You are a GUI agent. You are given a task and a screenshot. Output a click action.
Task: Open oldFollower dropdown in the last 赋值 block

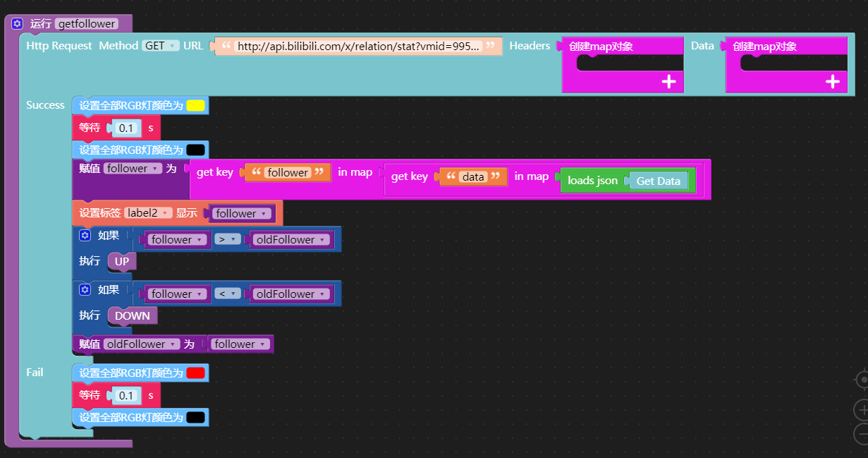click(x=141, y=344)
